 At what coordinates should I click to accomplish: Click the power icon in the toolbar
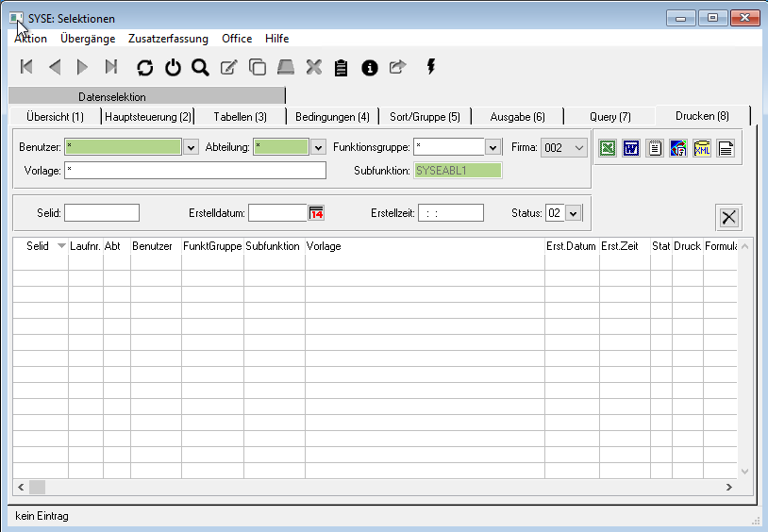click(x=173, y=67)
